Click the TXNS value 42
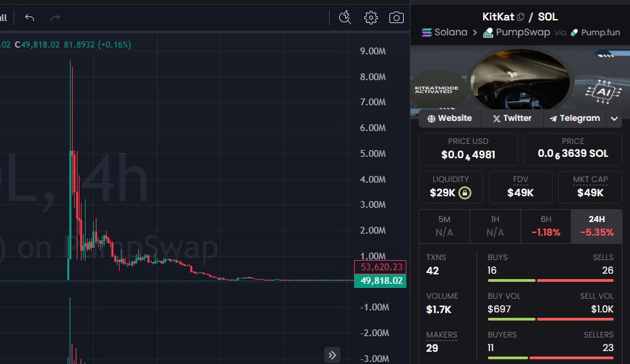This screenshot has width=630, height=364. [432, 271]
